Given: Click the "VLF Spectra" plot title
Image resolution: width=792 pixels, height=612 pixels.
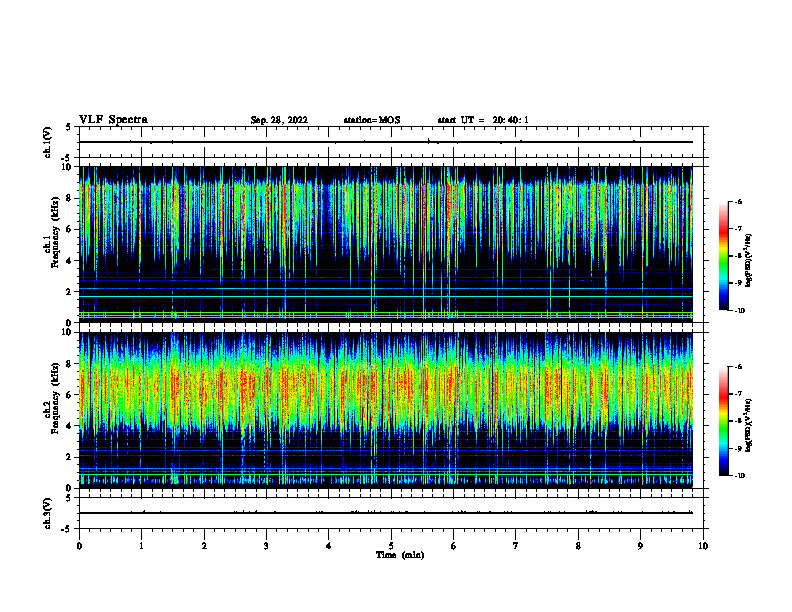Looking at the screenshot, I should [113, 119].
